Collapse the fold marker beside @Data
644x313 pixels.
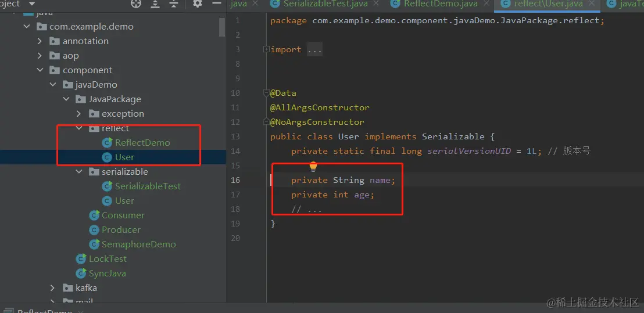(266, 93)
